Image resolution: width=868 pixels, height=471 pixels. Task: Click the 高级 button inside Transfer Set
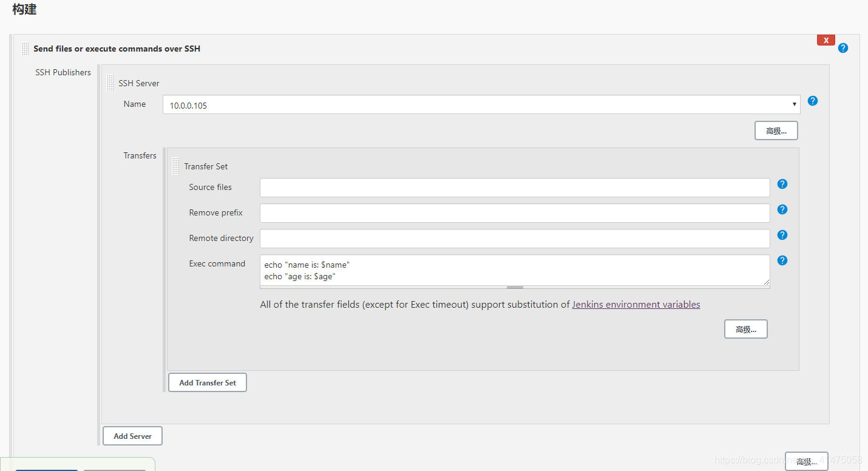coord(745,329)
